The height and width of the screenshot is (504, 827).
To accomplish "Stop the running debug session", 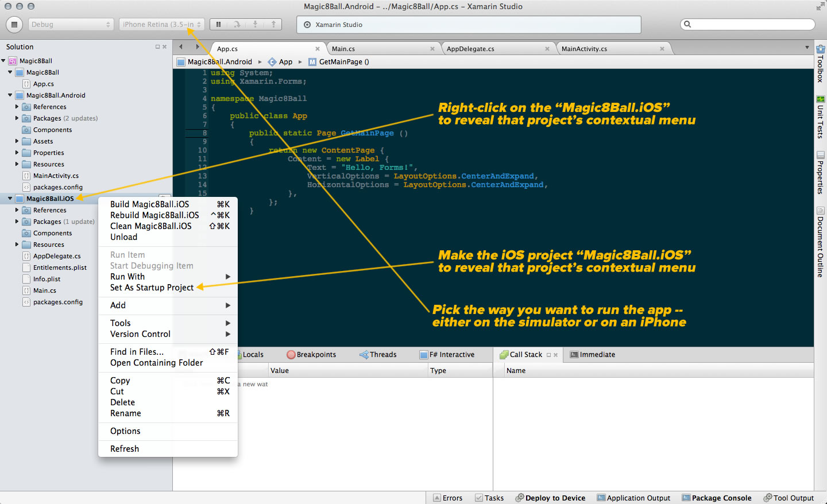I will point(14,24).
